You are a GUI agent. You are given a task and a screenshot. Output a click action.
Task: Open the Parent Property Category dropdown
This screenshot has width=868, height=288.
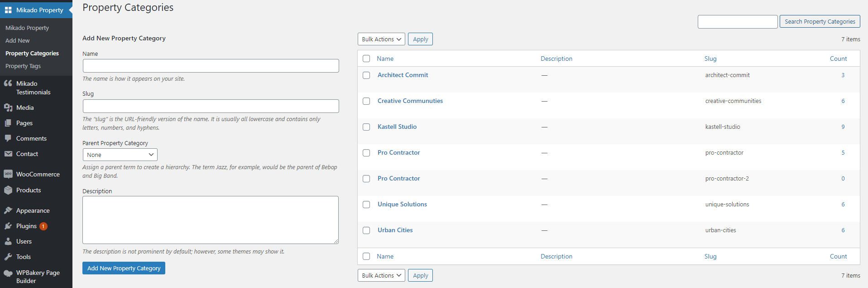[x=120, y=155]
